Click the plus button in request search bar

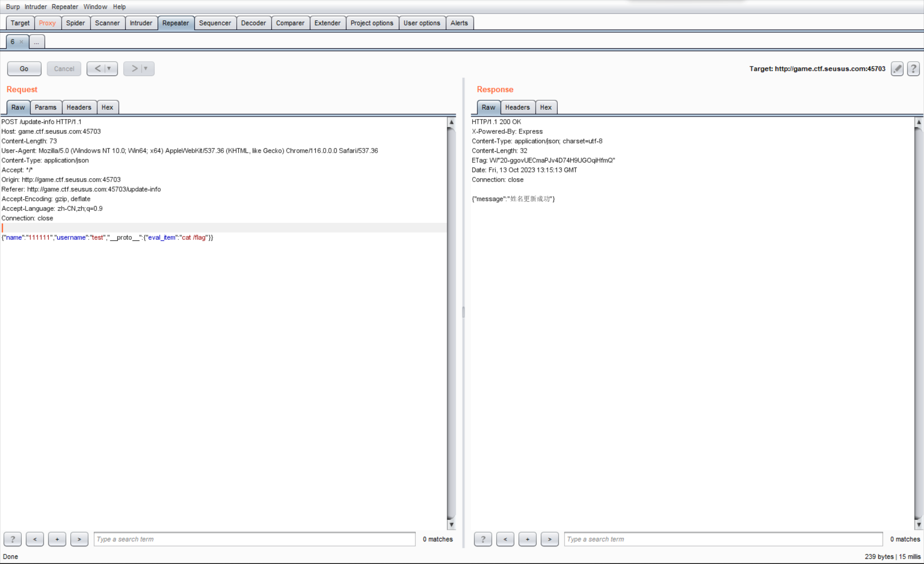coord(57,539)
